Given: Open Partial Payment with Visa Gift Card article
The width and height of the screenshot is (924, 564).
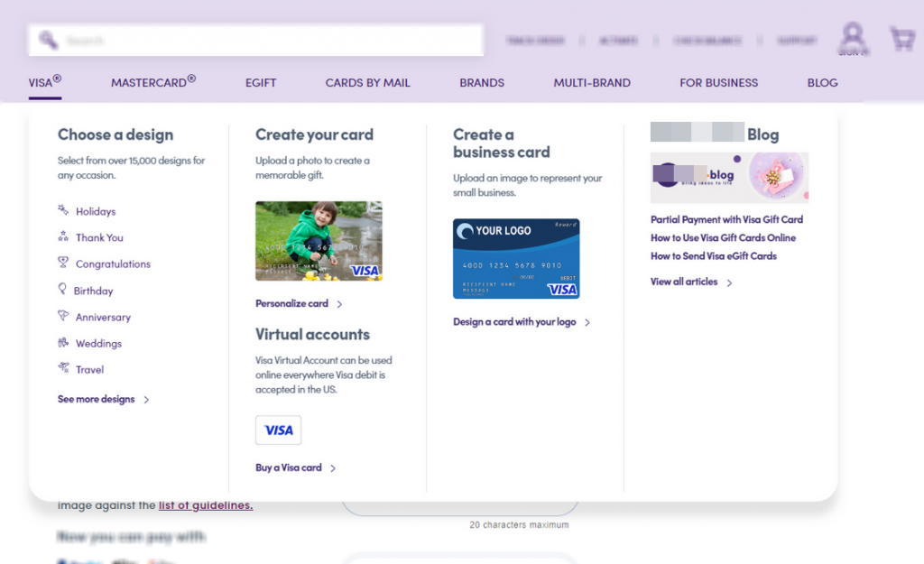Looking at the screenshot, I should [x=726, y=219].
